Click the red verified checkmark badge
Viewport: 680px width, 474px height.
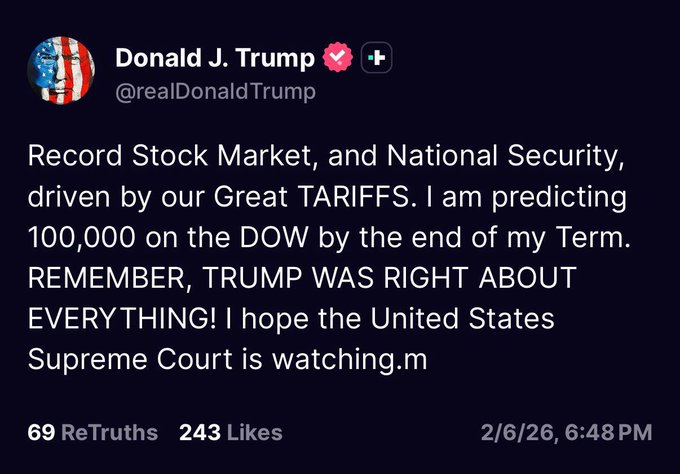click(338, 59)
